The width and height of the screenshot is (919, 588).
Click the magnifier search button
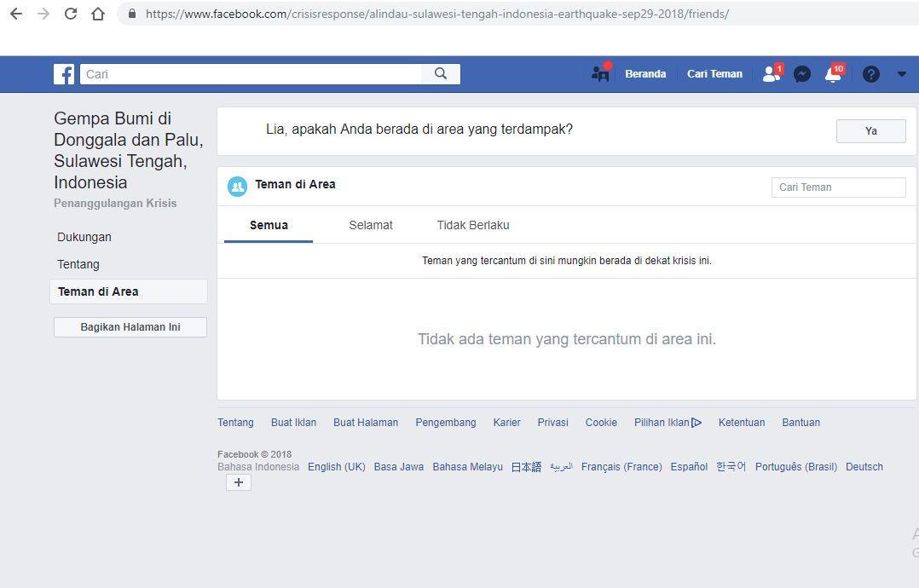pos(441,74)
